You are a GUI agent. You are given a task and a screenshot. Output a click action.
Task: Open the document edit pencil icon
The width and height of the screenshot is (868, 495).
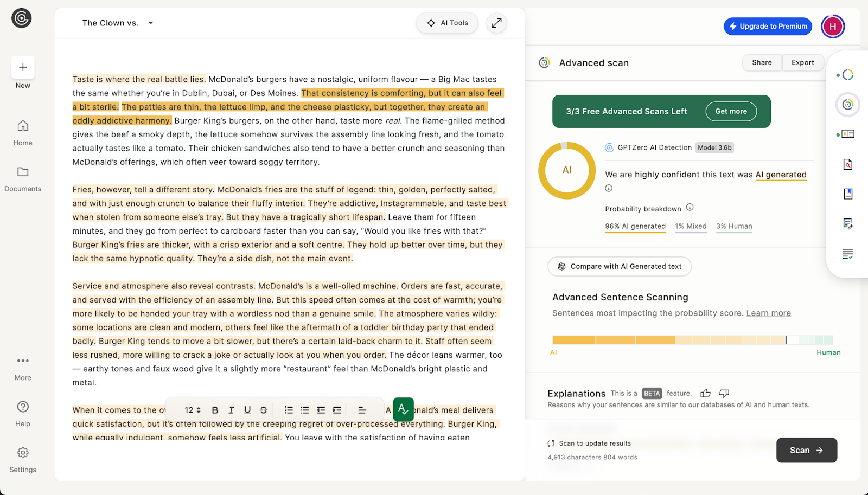click(847, 223)
